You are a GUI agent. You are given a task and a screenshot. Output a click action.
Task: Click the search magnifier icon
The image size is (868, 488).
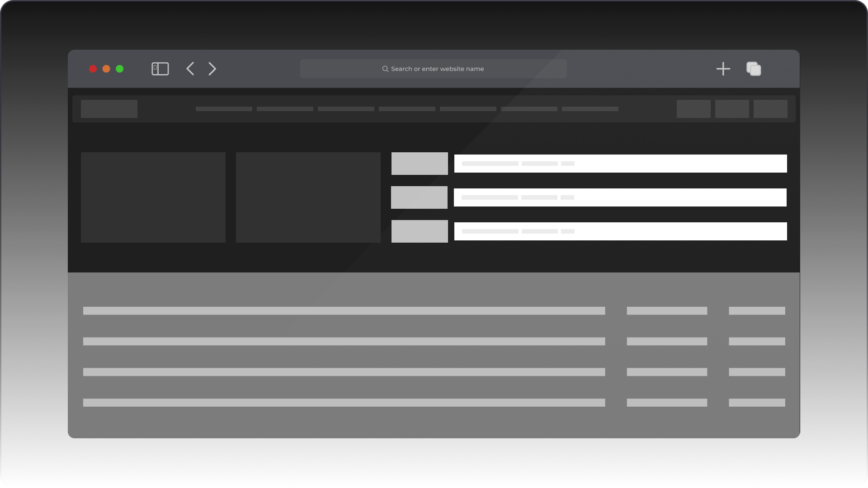(x=385, y=69)
